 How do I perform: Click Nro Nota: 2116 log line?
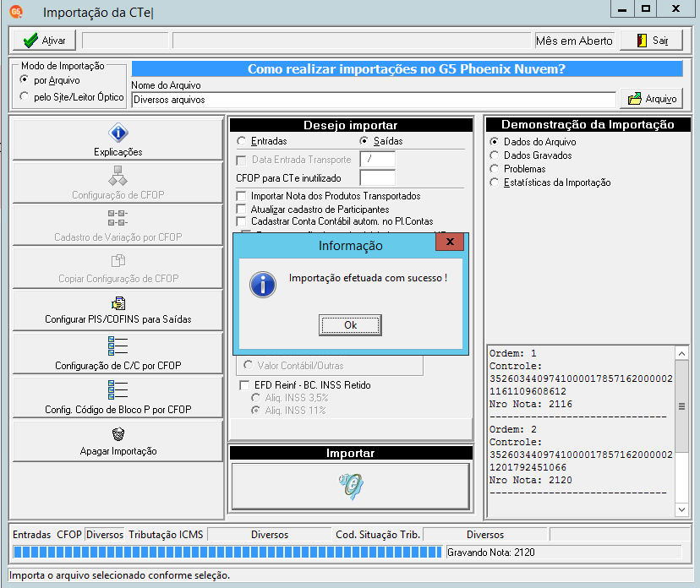(x=530, y=404)
